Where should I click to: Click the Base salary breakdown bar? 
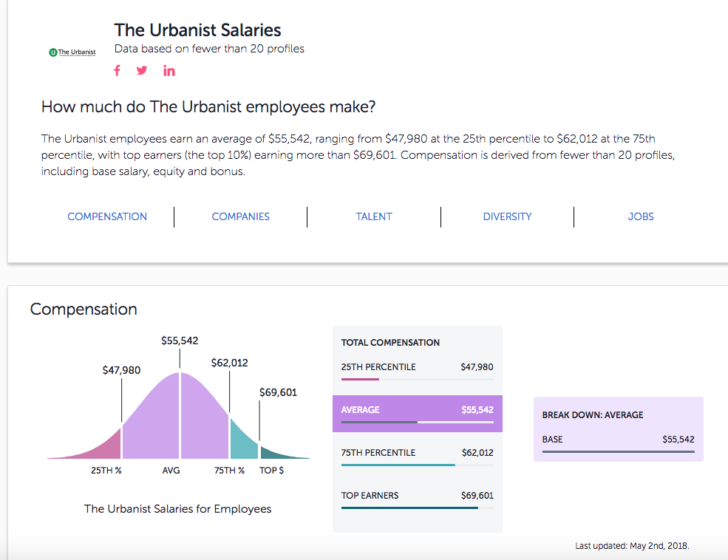click(618, 451)
